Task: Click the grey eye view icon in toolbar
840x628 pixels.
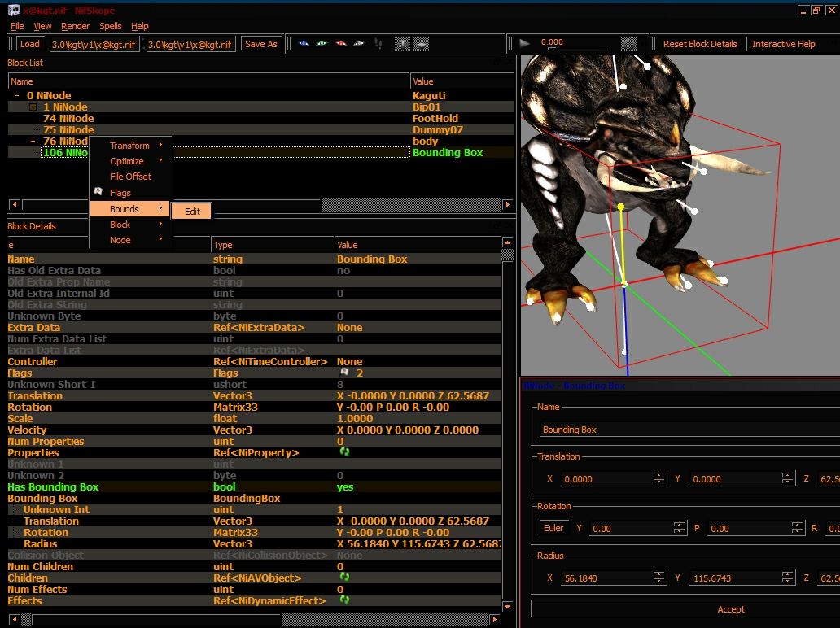Action: [x=359, y=44]
